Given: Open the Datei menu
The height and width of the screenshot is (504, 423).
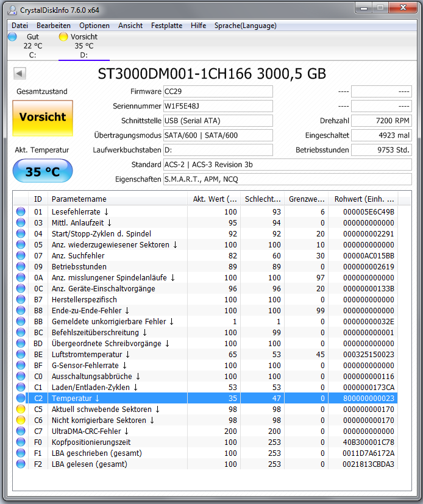Looking at the screenshot, I should click(x=20, y=26).
